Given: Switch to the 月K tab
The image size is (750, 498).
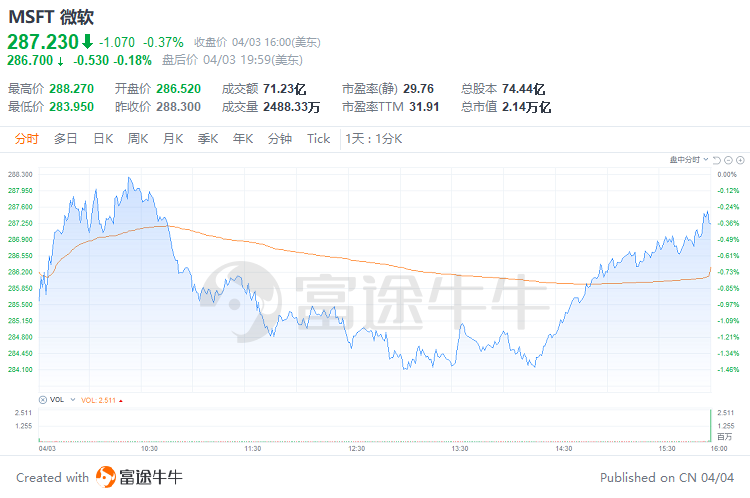Looking at the screenshot, I should click(x=173, y=139).
